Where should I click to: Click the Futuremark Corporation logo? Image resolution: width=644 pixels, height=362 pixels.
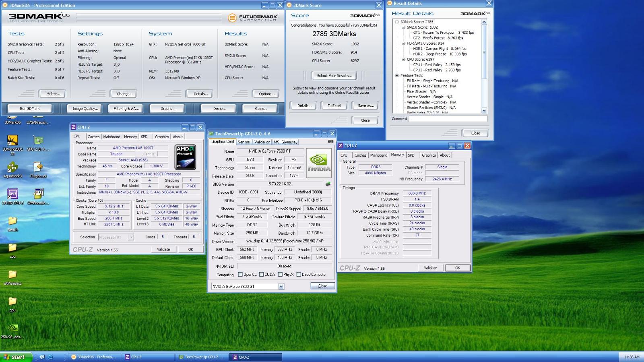click(x=252, y=18)
